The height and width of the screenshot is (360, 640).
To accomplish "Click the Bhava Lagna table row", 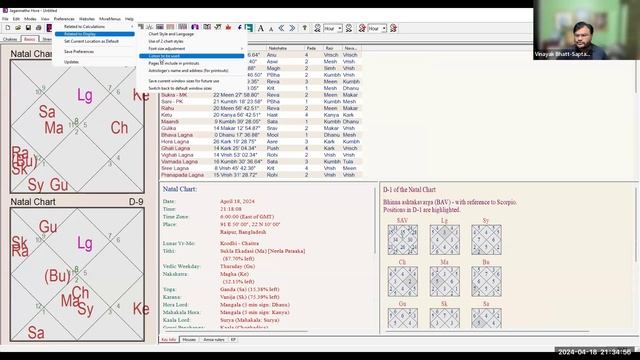I will (260, 135).
